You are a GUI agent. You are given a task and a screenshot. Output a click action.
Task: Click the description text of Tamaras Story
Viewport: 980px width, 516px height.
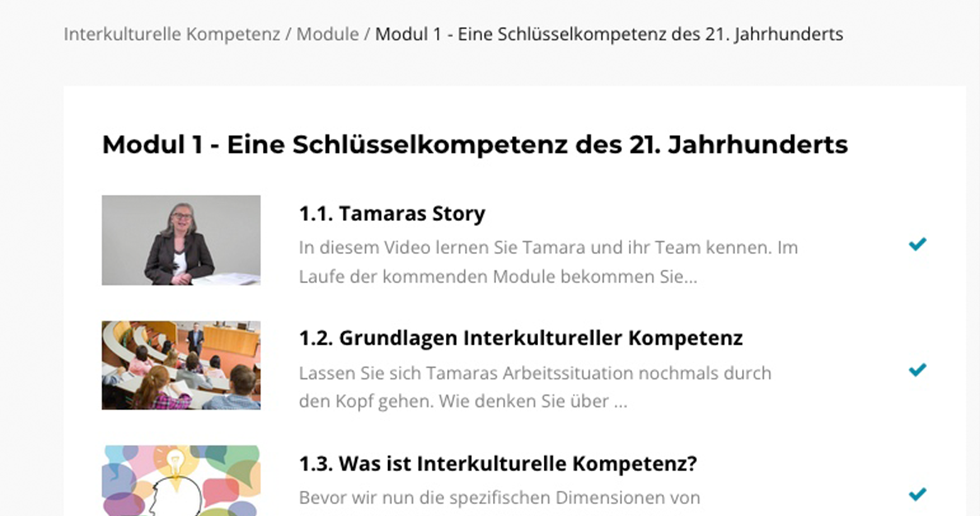click(548, 262)
